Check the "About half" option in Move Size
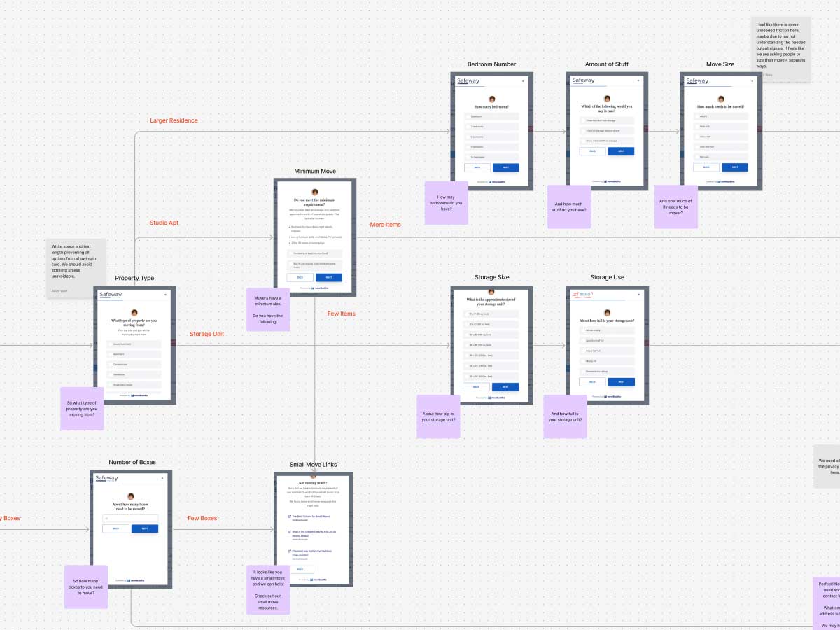This screenshot has width=840, height=630. click(720, 136)
